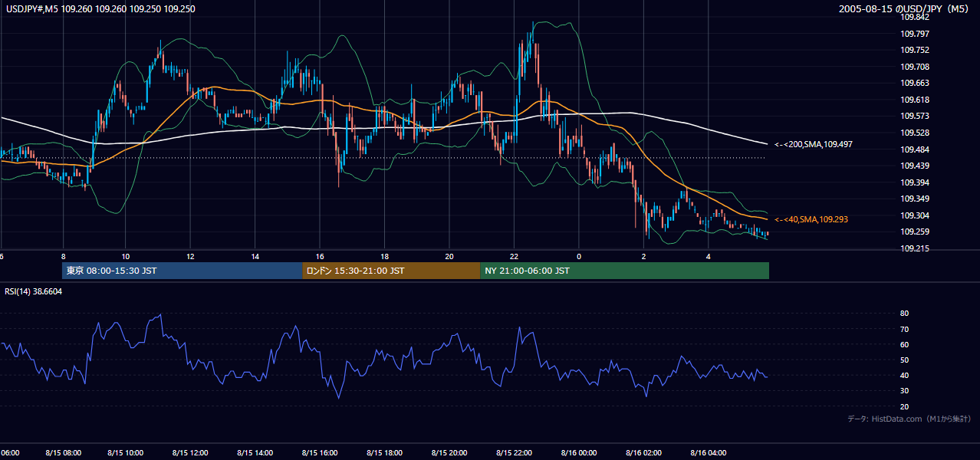
Task: Select the London 15:30-21:00 JST session bar
Action: tap(391, 271)
